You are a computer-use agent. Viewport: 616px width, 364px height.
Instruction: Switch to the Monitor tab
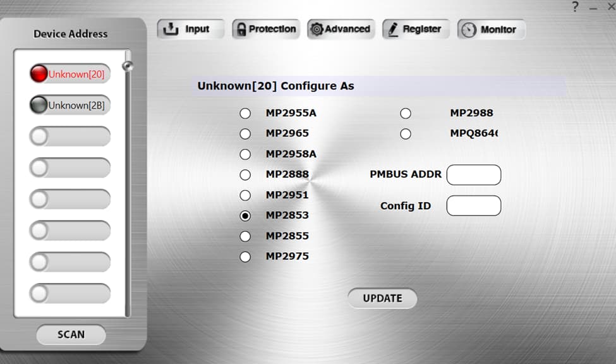[x=491, y=30]
